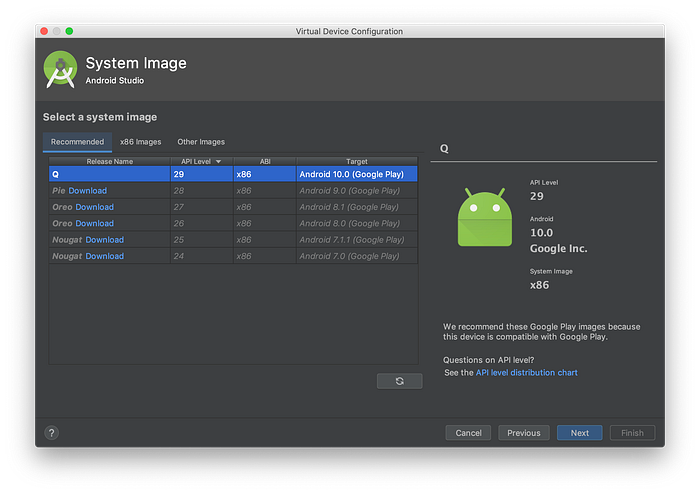Click API level 27 cell
This screenshot has height=494, width=700.
click(x=202, y=207)
